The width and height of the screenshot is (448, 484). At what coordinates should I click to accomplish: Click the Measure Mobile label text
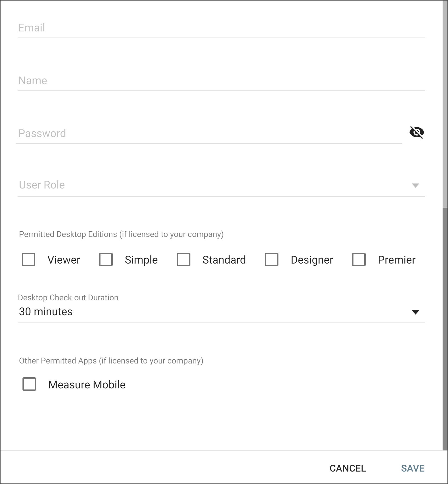click(87, 385)
